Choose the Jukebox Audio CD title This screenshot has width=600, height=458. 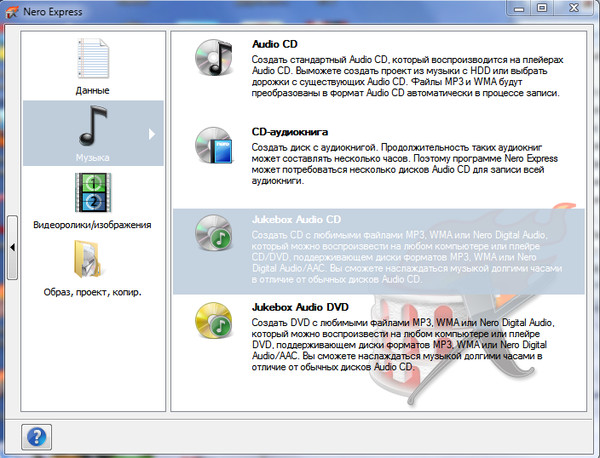pyautogui.click(x=296, y=220)
